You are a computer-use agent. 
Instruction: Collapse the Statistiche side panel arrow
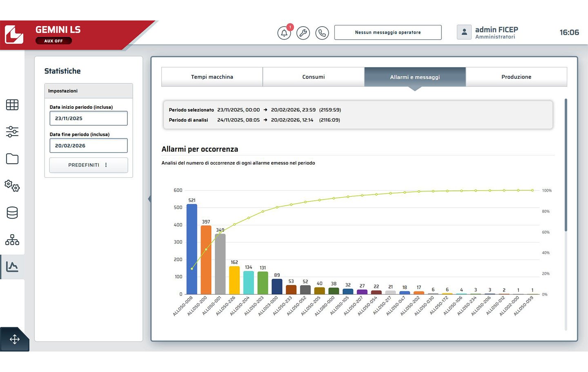[149, 199]
